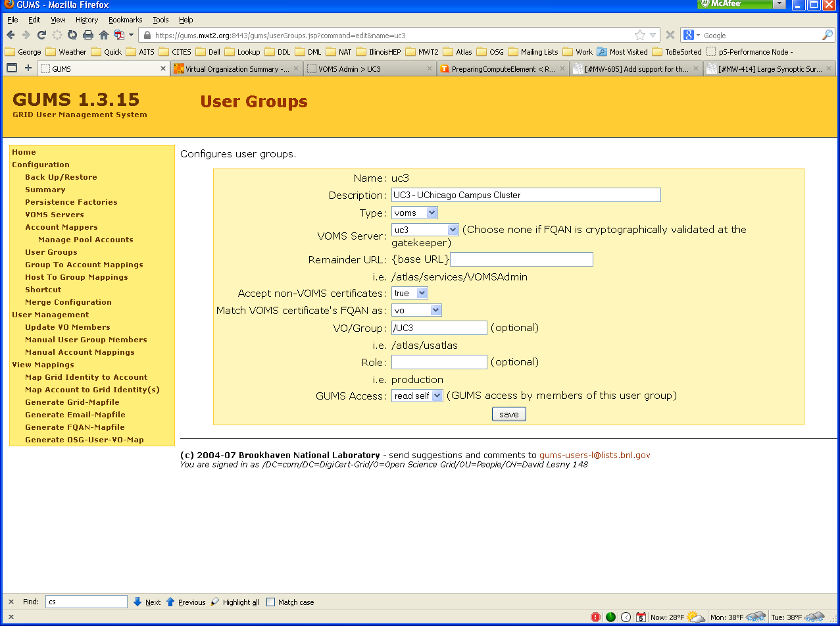Switch to the VOMS Admin UC3 tab
The image size is (840, 626).
tap(364, 68)
